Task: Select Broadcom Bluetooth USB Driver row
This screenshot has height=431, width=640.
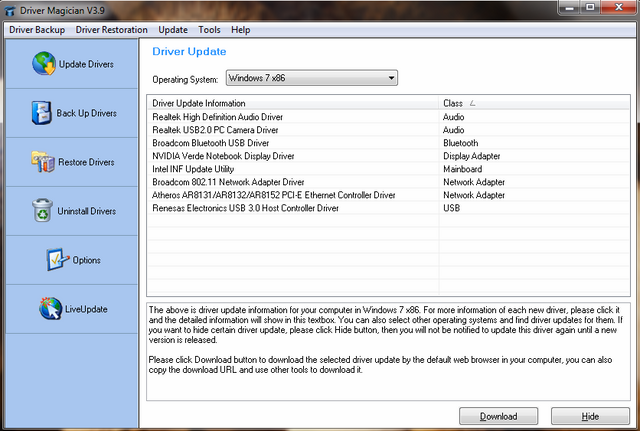Action: pos(388,143)
